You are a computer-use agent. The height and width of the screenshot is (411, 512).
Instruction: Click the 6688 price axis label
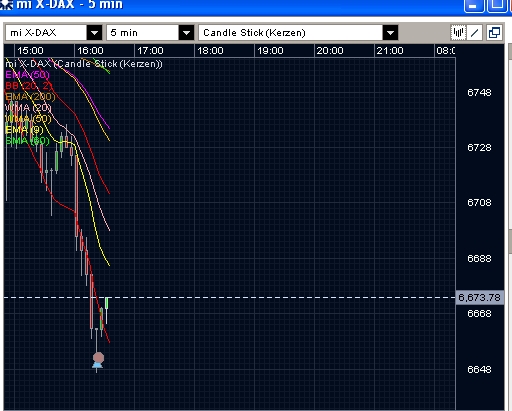[x=479, y=258]
